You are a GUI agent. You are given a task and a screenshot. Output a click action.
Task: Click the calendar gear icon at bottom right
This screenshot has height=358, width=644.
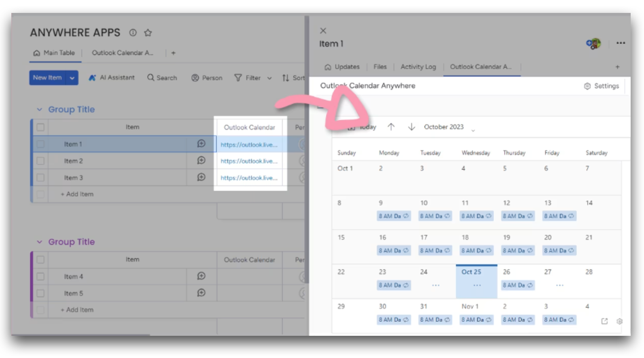(619, 321)
